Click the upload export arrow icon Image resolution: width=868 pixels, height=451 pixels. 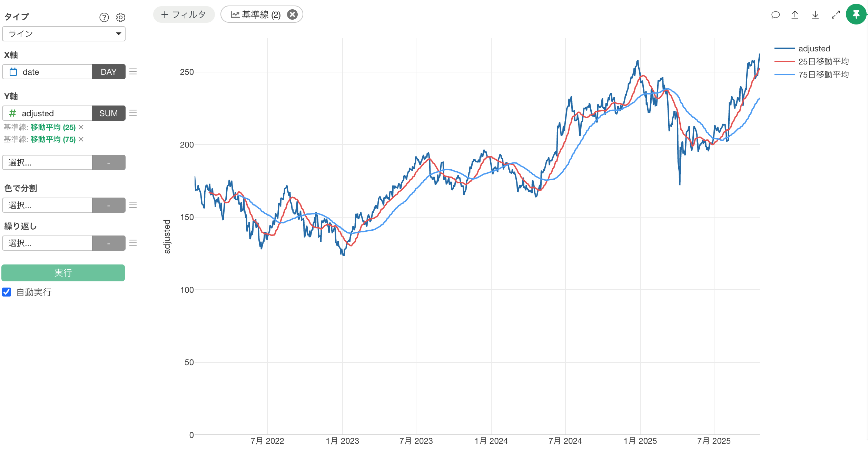[795, 15]
